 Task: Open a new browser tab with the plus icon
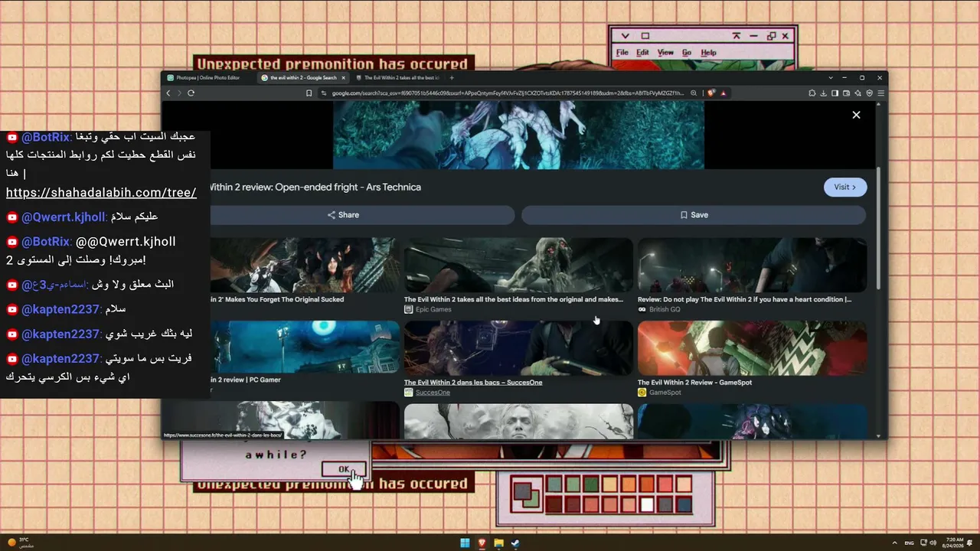point(452,77)
